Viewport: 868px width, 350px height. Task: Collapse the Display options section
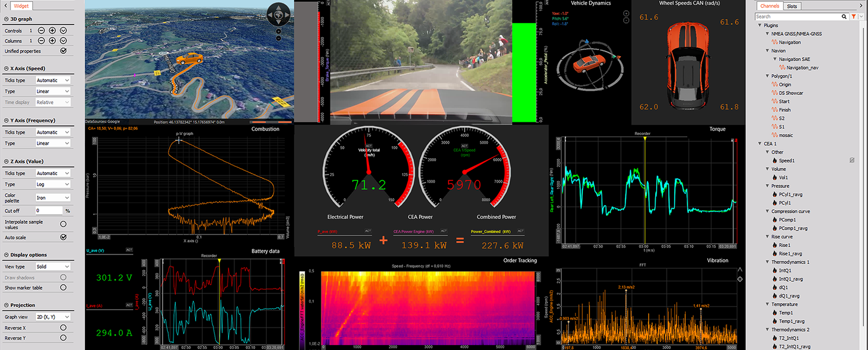coord(6,255)
